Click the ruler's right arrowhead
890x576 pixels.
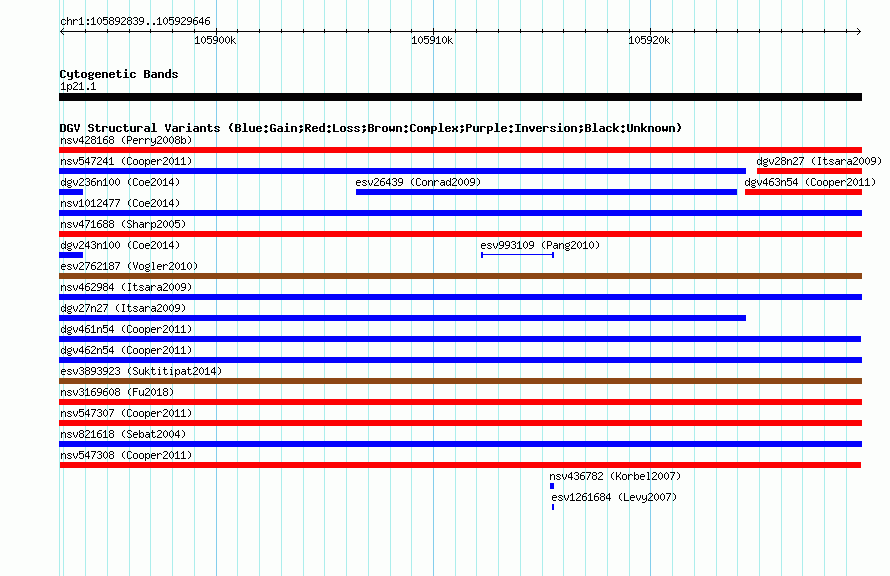859,31
